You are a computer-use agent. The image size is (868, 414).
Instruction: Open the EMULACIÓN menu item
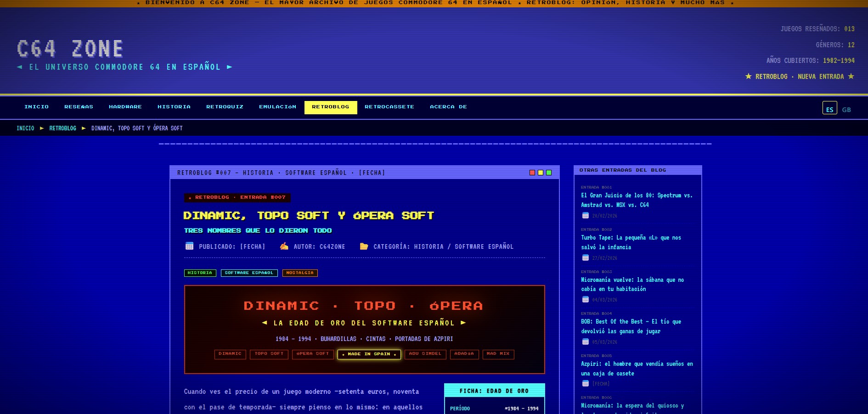[277, 107]
